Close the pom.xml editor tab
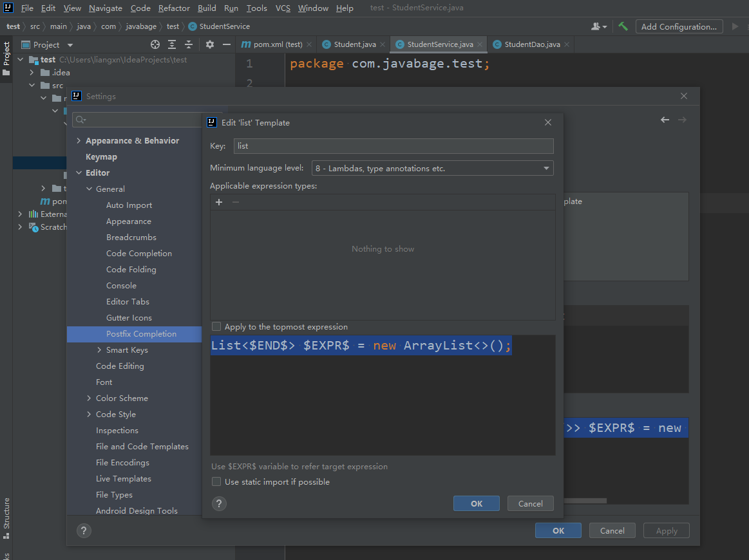 [309, 44]
